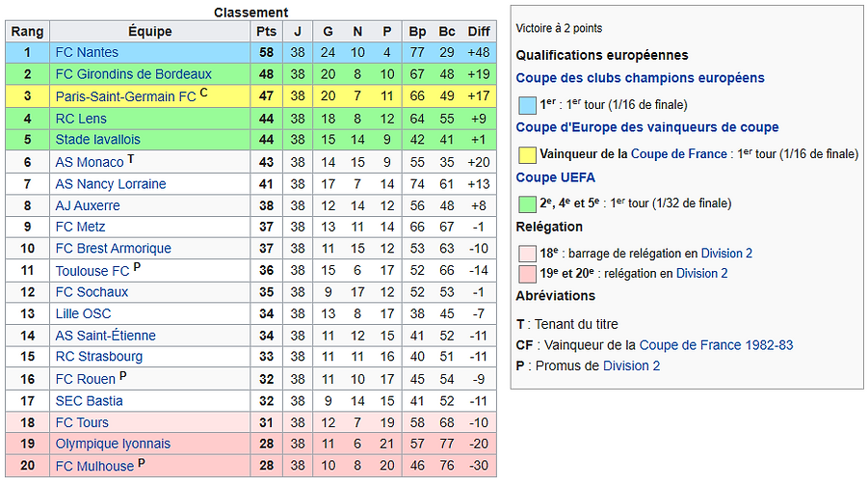Open Paris-Saint-Germain FC team page
The image size is (868, 486).
(x=125, y=97)
